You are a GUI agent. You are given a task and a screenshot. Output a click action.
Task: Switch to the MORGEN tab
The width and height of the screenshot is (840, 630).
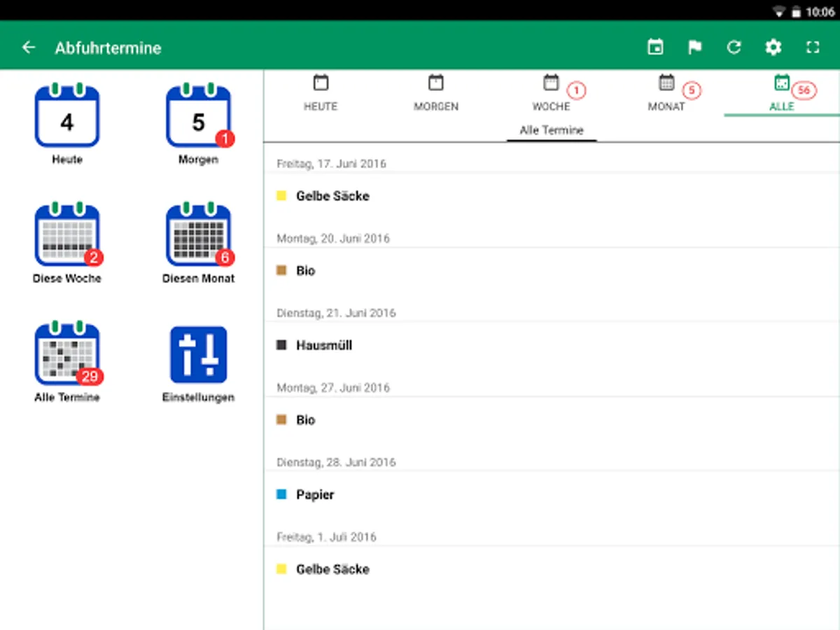pos(436,93)
